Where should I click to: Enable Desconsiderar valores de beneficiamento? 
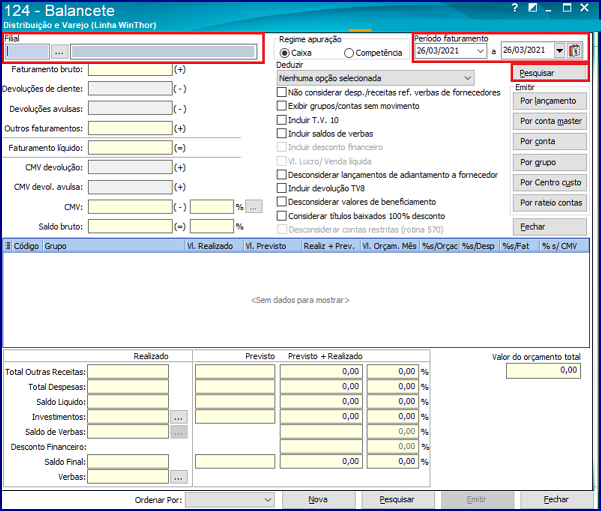(x=281, y=201)
